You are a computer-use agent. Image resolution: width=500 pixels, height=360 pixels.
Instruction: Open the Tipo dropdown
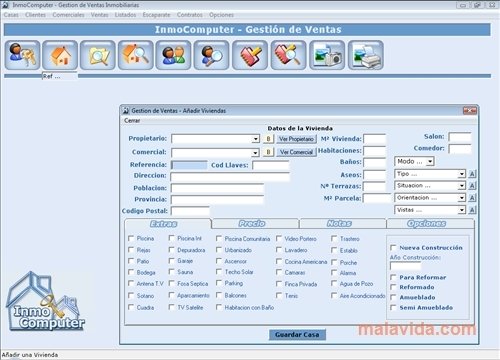pos(461,174)
